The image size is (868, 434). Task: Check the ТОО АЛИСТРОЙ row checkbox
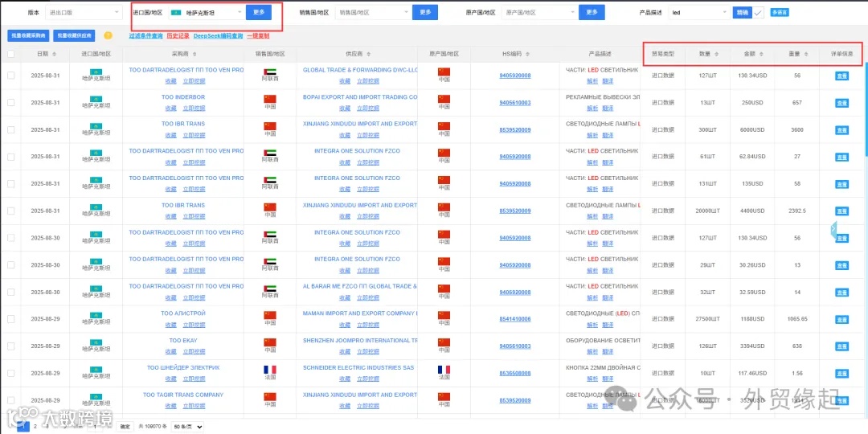tap(11, 319)
